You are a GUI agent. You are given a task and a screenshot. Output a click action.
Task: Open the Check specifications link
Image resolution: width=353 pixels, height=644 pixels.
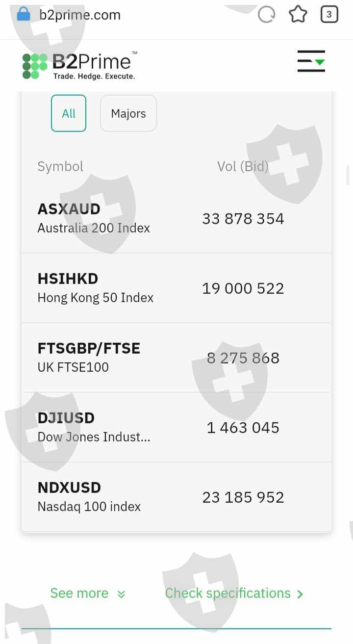pos(228,593)
